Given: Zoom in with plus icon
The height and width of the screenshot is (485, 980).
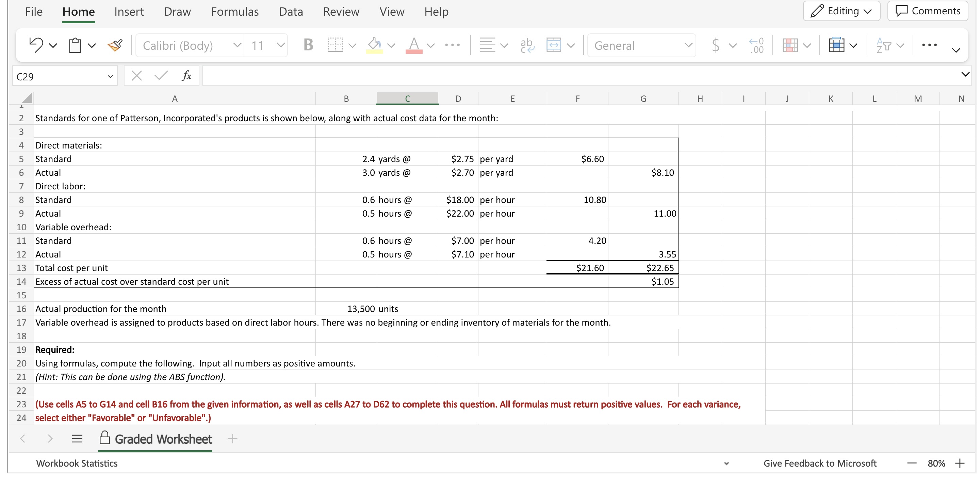Looking at the screenshot, I should click(x=960, y=463).
